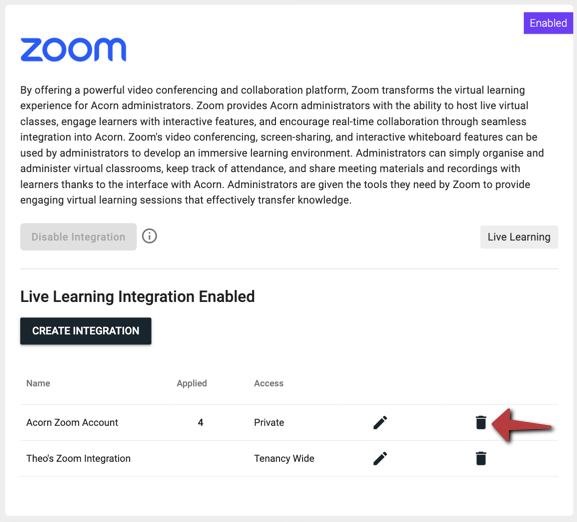Image resolution: width=577 pixels, height=522 pixels.
Task: Select the Live Learning tag
Action: tap(519, 237)
